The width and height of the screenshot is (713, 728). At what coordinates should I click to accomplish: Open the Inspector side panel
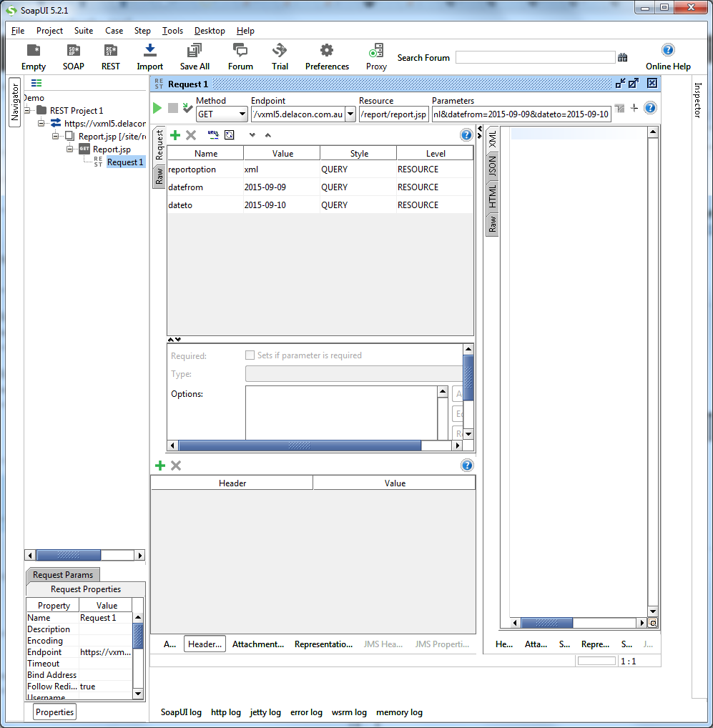pos(698,100)
